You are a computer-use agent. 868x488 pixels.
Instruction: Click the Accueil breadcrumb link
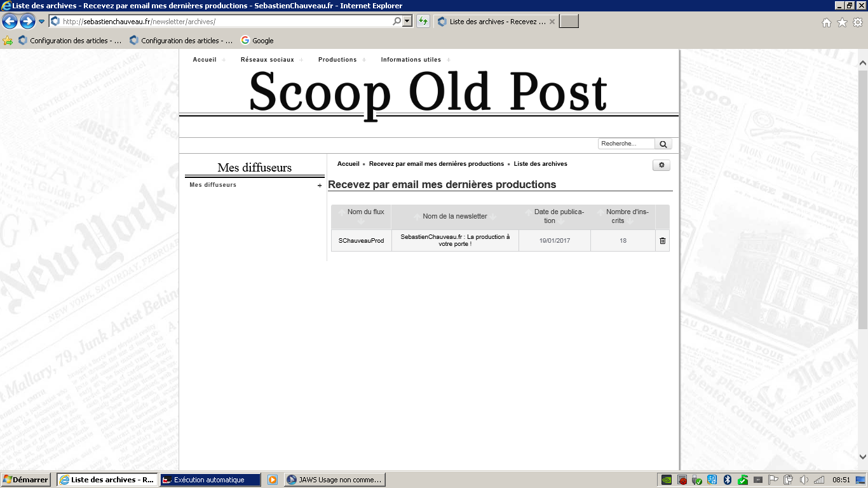[348, 164]
